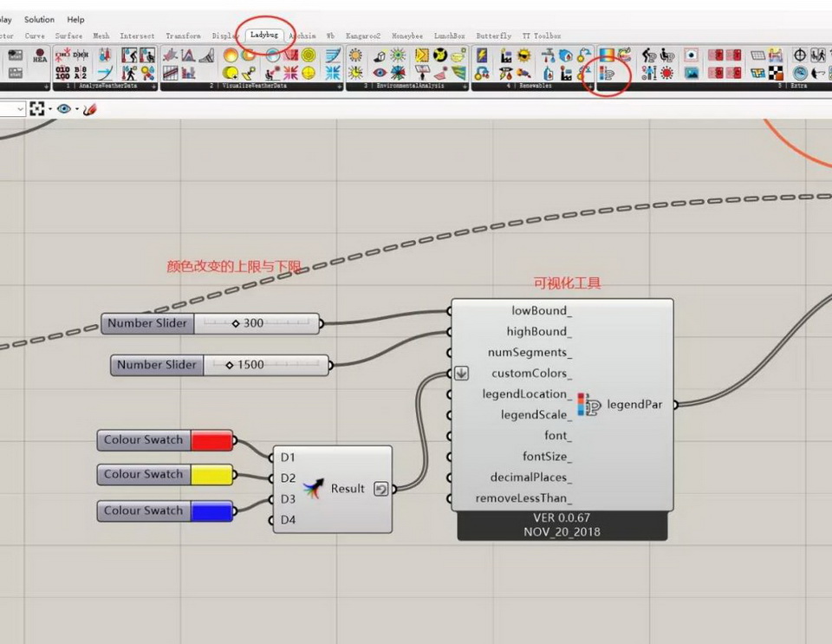Open the Solution menu
The image size is (832, 644).
tap(39, 19)
